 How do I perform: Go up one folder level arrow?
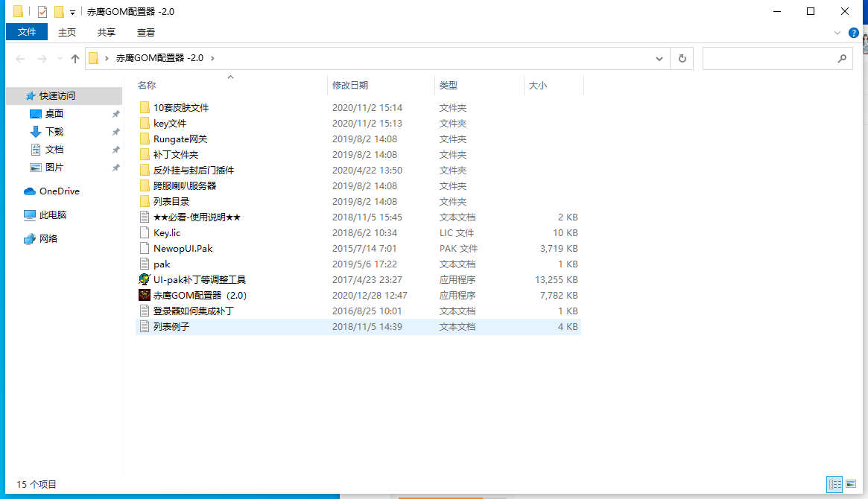click(x=75, y=58)
